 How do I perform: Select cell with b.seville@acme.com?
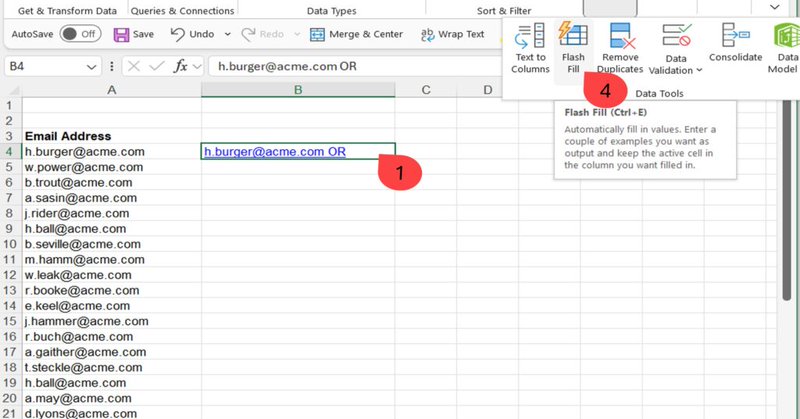pyautogui.click(x=112, y=244)
